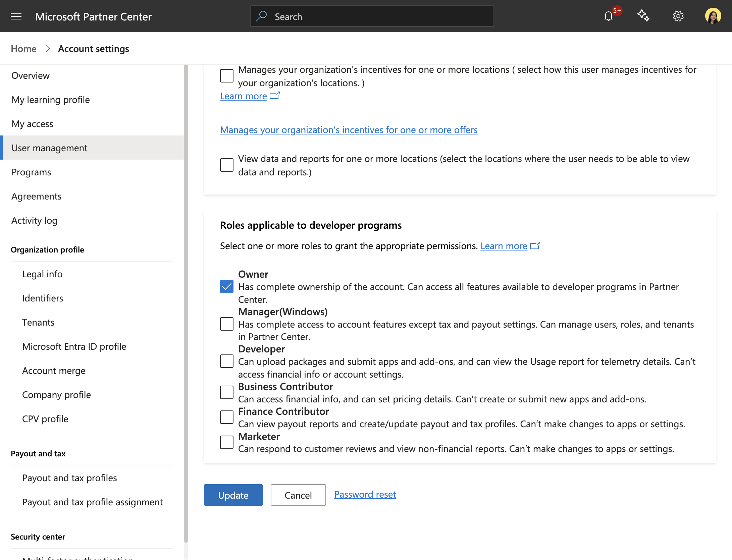Open Programs in the sidebar
The image size is (732, 560).
tap(92, 172)
